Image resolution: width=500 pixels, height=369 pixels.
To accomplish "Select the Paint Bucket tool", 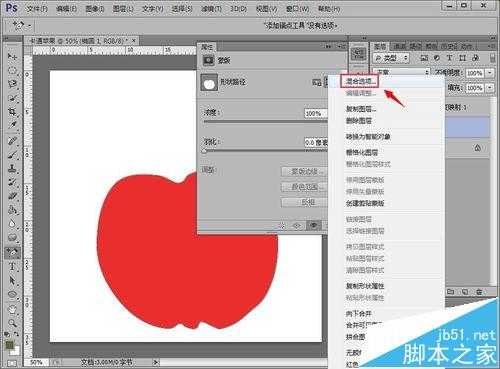I will (12, 210).
